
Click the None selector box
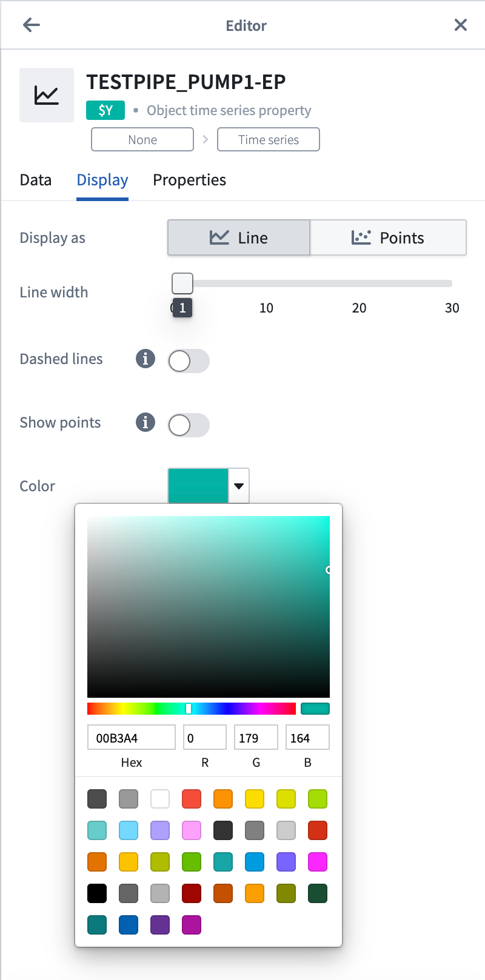(x=142, y=139)
